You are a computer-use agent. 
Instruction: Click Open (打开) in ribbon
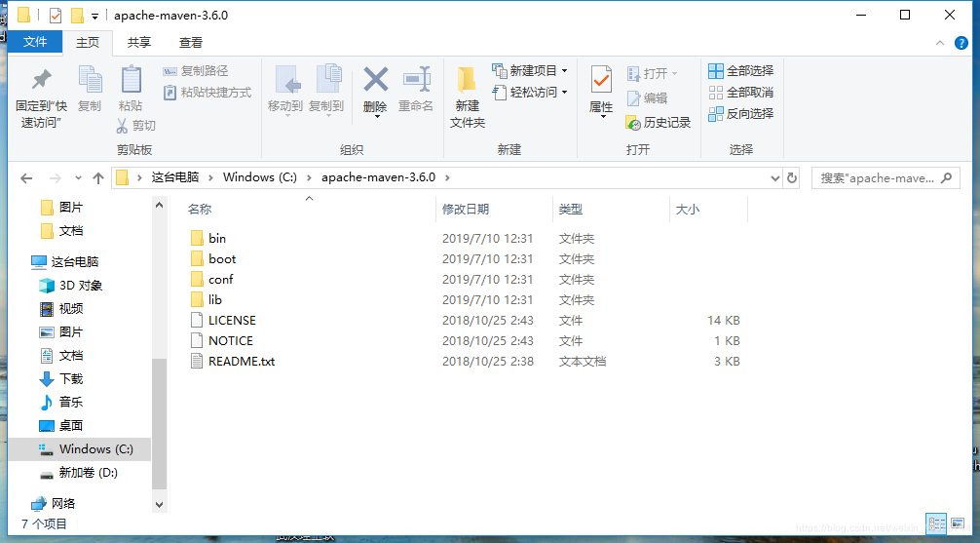pyautogui.click(x=652, y=74)
